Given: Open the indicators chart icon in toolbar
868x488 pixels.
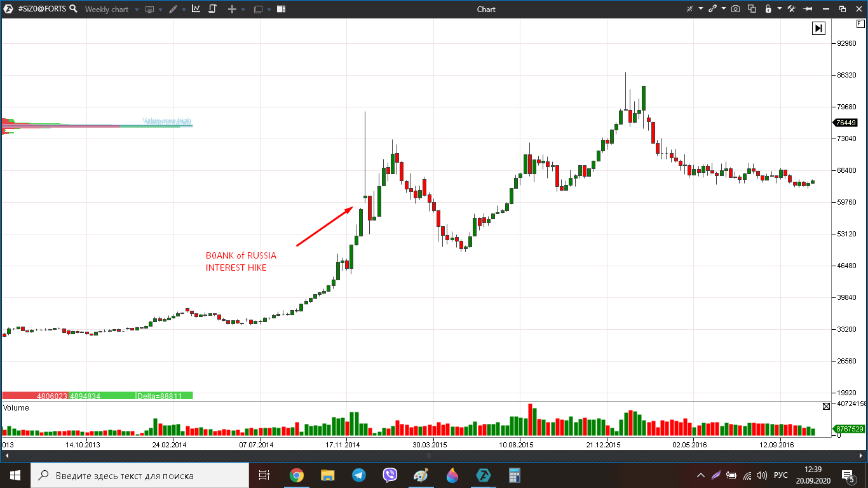Looking at the screenshot, I should tap(196, 9).
